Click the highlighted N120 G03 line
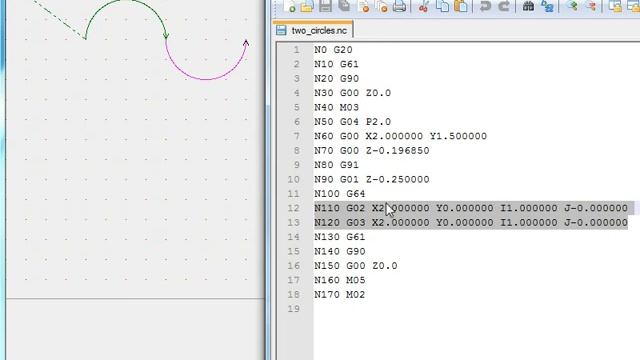This screenshot has width=640, height=360. pos(471,222)
